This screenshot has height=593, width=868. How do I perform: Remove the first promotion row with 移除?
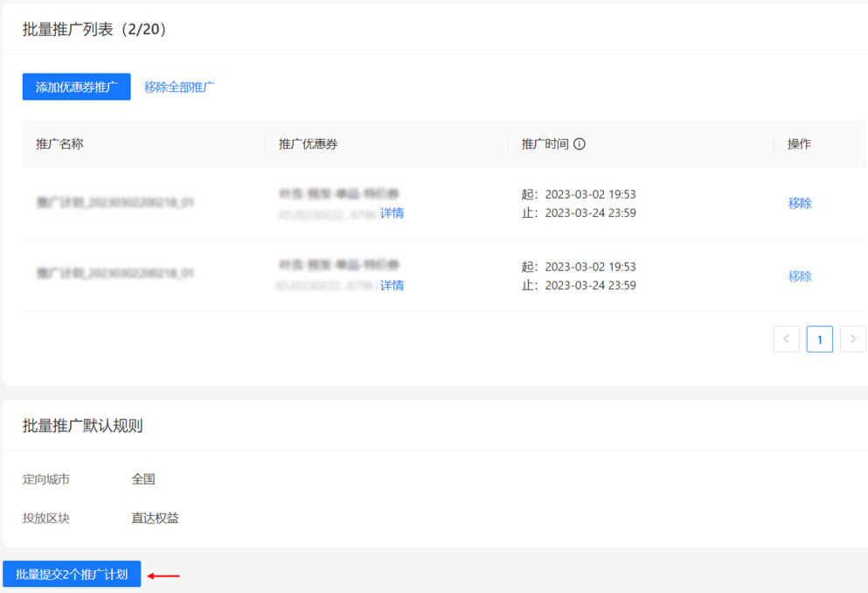(x=800, y=203)
